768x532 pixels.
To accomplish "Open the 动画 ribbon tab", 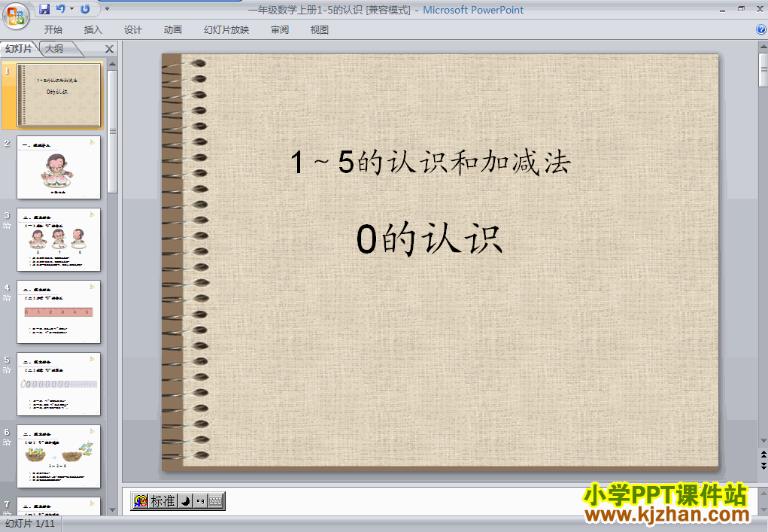I will pyautogui.click(x=172, y=30).
